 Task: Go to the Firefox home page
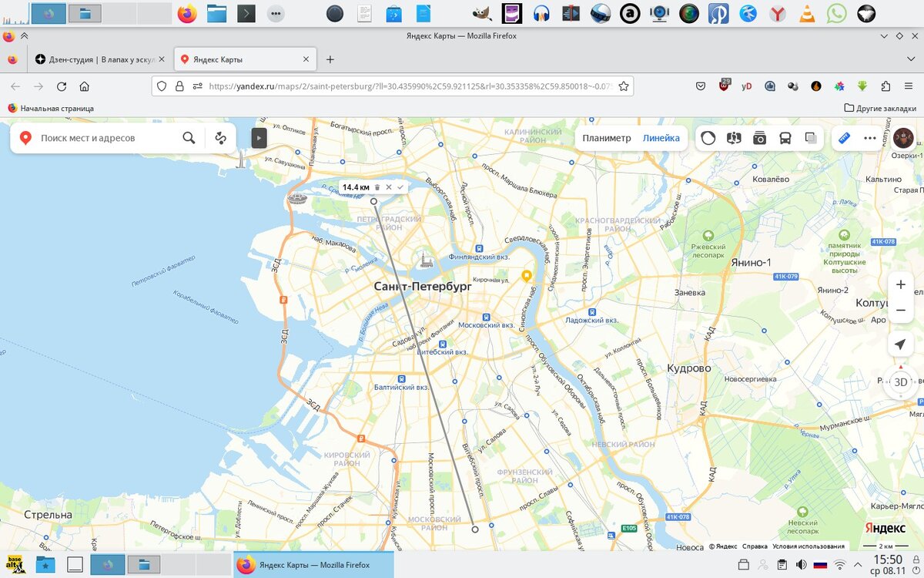pyautogui.click(x=85, y=86)
